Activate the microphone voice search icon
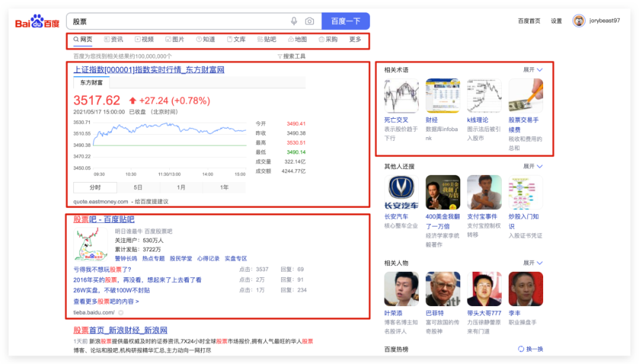This screenshot has width=639, height=364. (294, 21)
